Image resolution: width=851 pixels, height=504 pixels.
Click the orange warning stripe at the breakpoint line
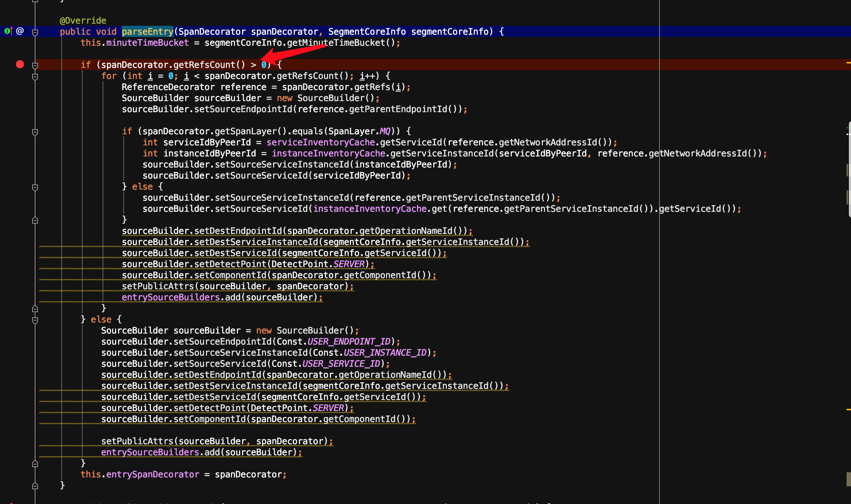tap(848, 63)
